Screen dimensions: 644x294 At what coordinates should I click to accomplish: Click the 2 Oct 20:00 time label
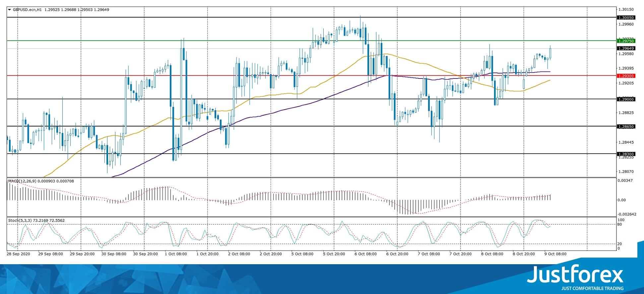[x=271, y=254]
